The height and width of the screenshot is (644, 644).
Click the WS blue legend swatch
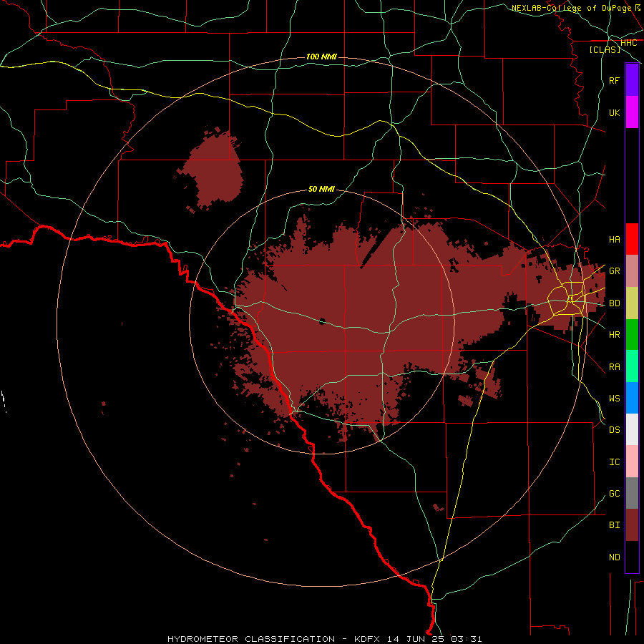click(632, 398)
